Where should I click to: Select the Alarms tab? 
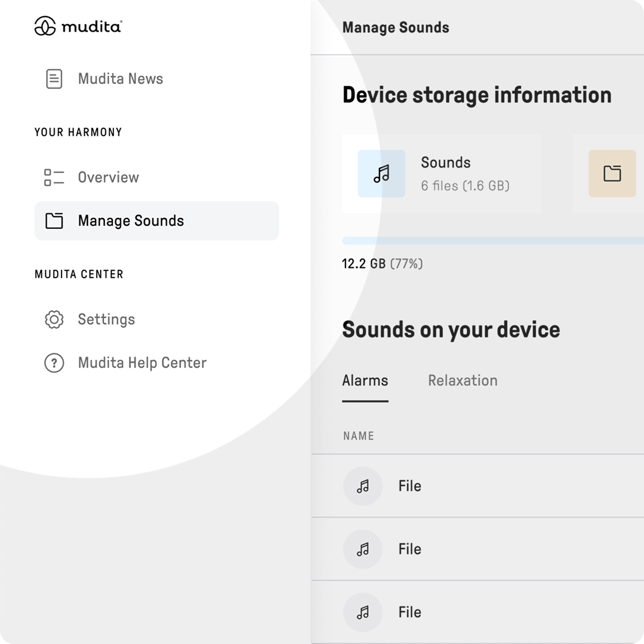[365, 381]
